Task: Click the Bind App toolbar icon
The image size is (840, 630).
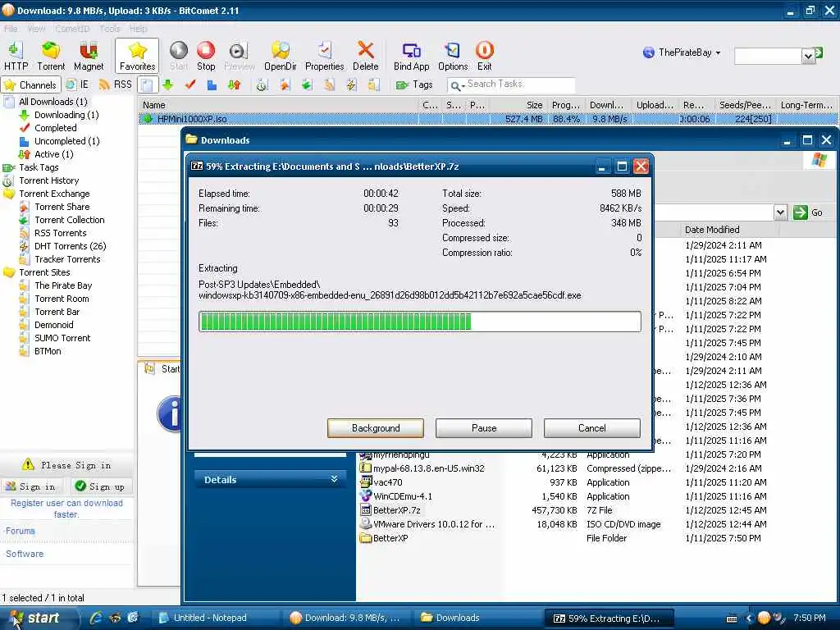Action: (x=411, y=56)
